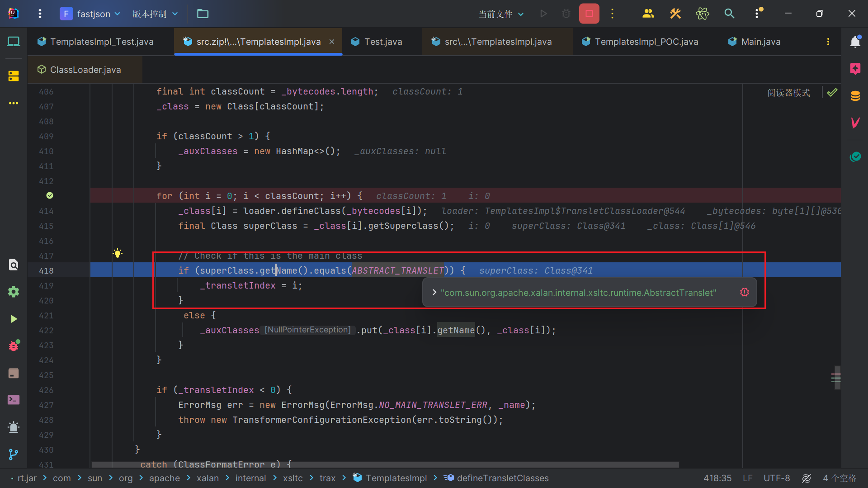The image size is (868, 488).
Task: Open Notifications bell icon
Action: click(855, 42)
